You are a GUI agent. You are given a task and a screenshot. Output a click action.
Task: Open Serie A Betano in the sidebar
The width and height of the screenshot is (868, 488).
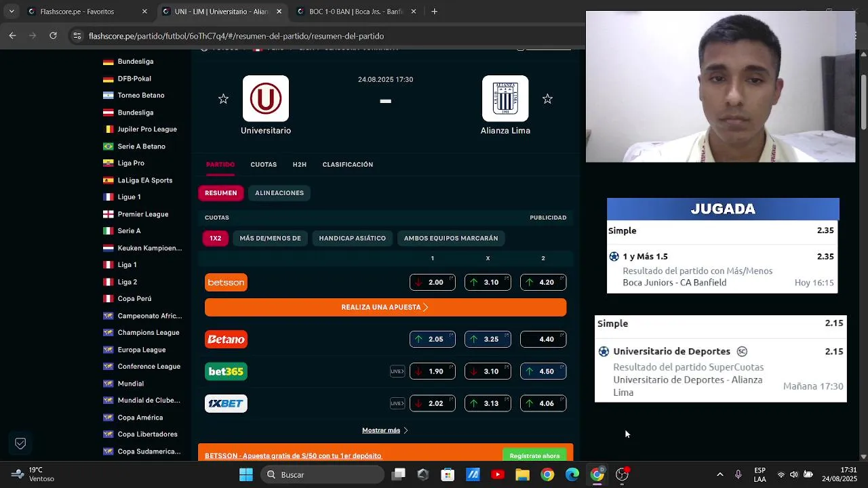click(141, 146)
